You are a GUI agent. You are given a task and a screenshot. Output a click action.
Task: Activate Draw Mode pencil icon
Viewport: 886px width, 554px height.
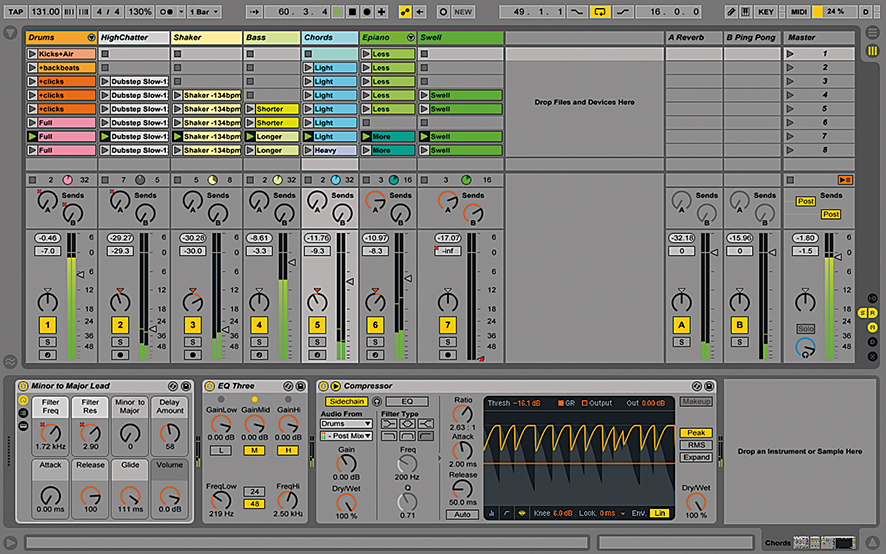pyautogui.click(x=731, y=11)
